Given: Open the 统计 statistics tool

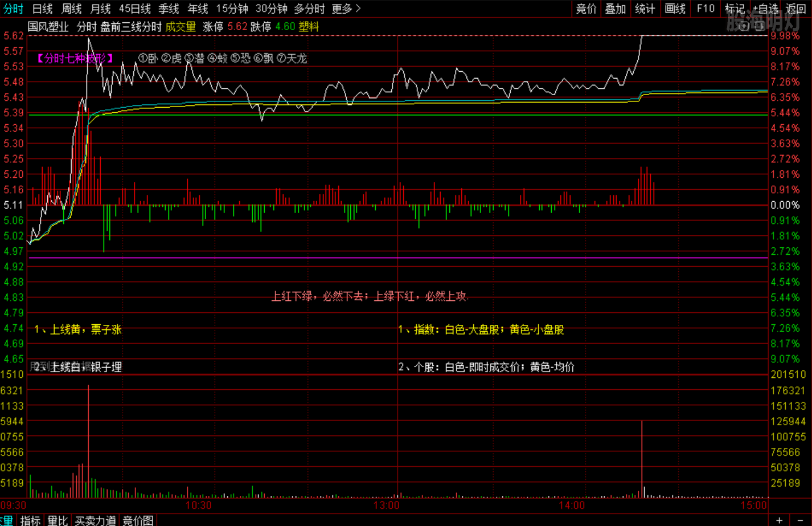Looking at the screenshot, I should (x=645, y=9).
